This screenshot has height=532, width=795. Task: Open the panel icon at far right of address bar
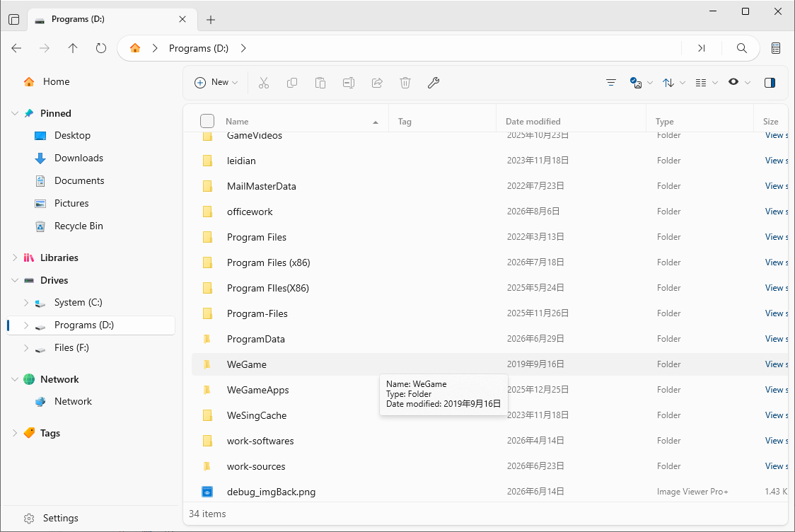[776, 48]
